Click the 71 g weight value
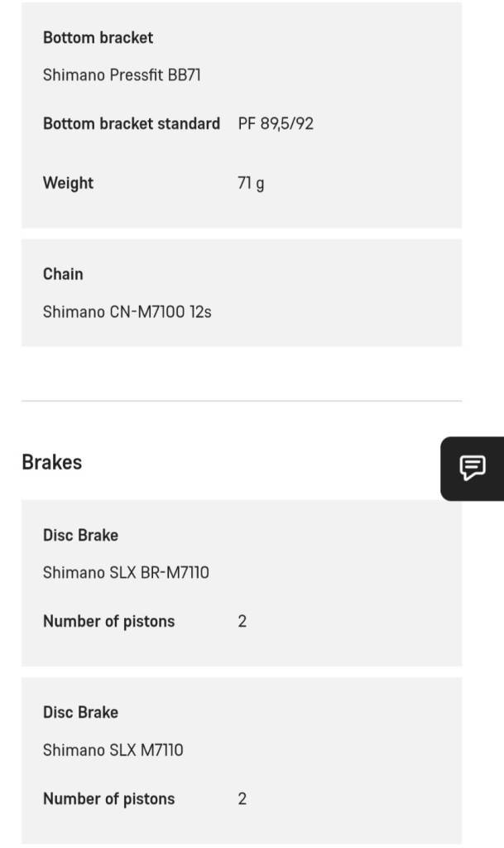 (x=251, y=183)
